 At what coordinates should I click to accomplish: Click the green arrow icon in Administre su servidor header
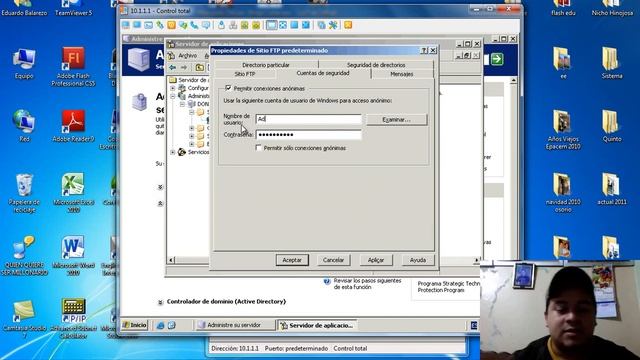(x=497, y=59)
